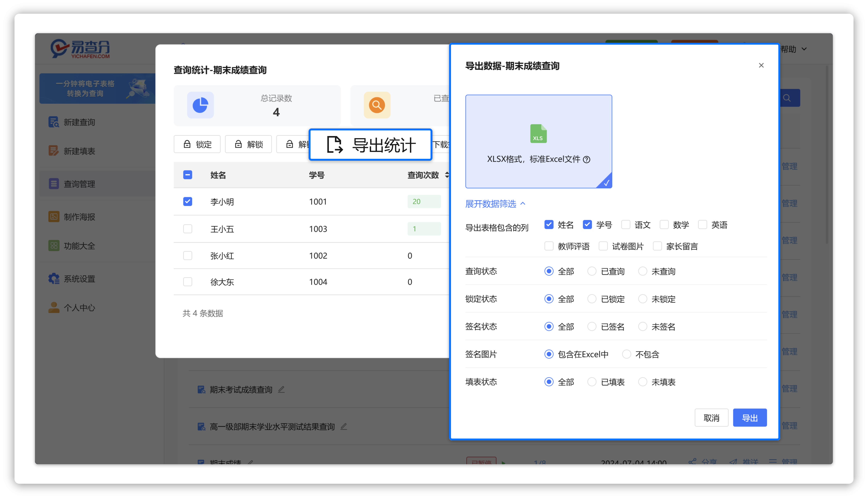The height and width of the screenshot is (499, 868).
Task: Open 新建填表 from the sidebar
Action: (x=79, y=151)
